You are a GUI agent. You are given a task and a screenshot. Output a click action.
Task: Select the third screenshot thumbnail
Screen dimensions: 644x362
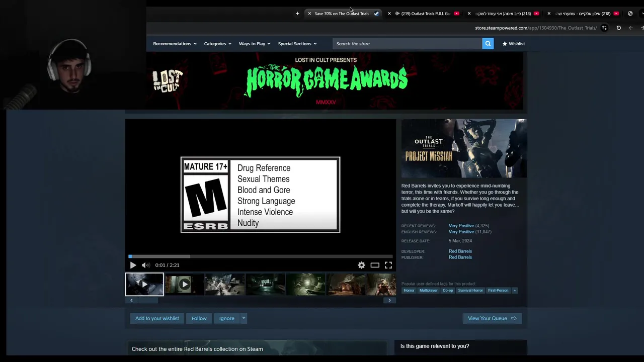coord(224,285)
